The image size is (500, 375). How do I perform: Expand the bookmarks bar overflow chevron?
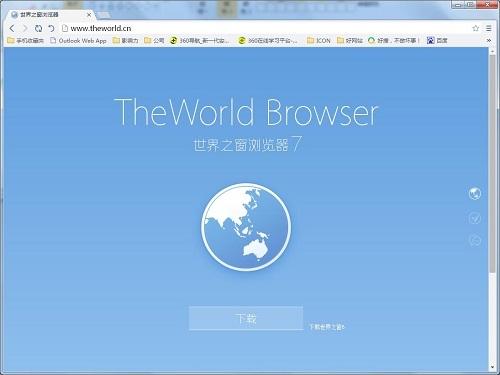(x=489, y=40)
